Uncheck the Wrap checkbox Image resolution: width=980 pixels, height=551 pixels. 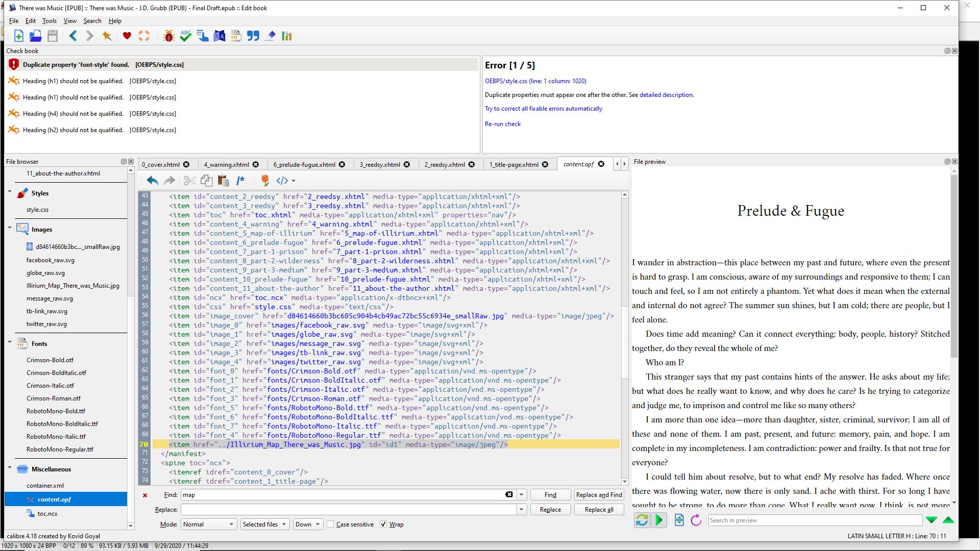point(383,524)
